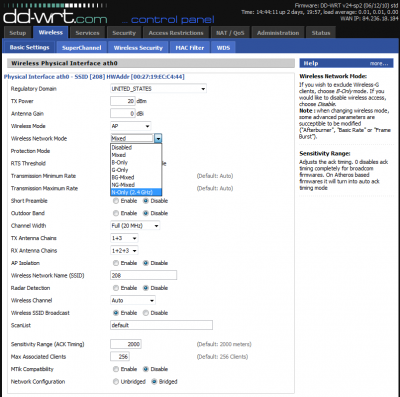The width and height of the screenshot is (400, 397).
Task: Go to Wireless Security subtab
Action: (x=138, y=48)
